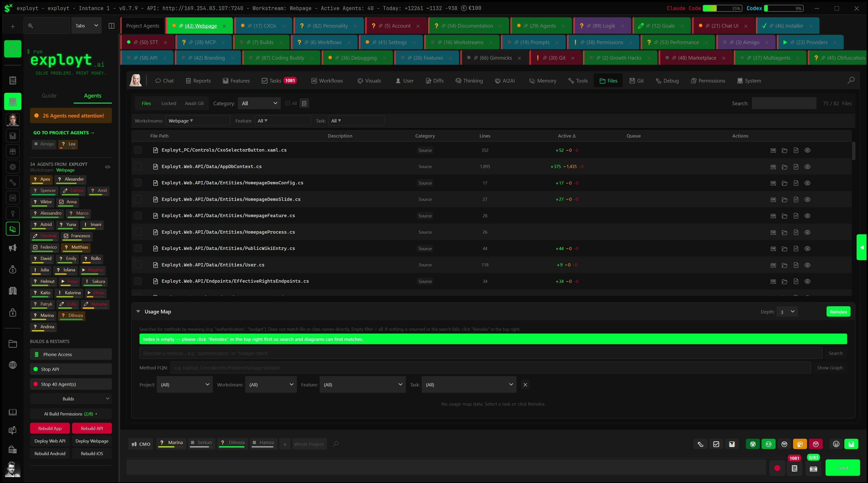Click the camera screenshot icon
This screenshot has width=868, height=483.
813,468
